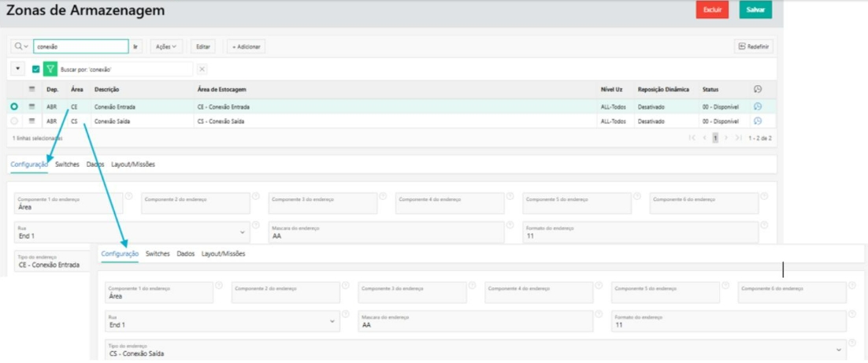Click the history icon in table header
The image size is (868, 363).
pos(758,89)
